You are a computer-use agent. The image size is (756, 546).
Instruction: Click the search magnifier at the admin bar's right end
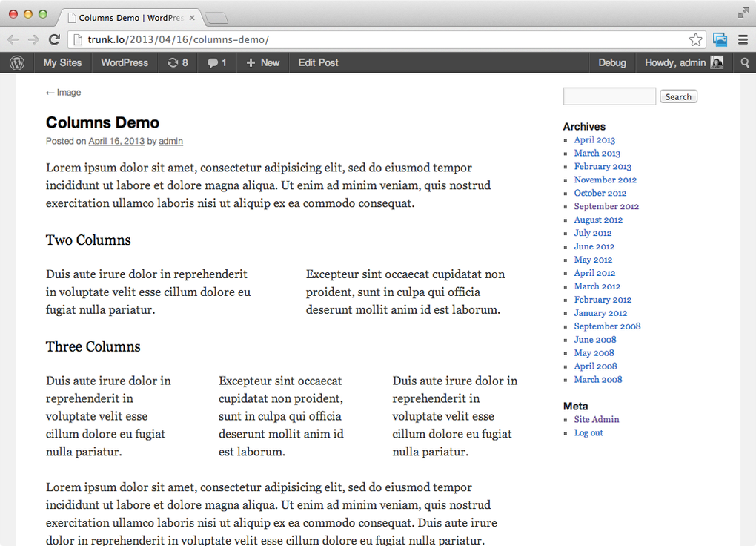pyautogui.click(x=744, y=63)
